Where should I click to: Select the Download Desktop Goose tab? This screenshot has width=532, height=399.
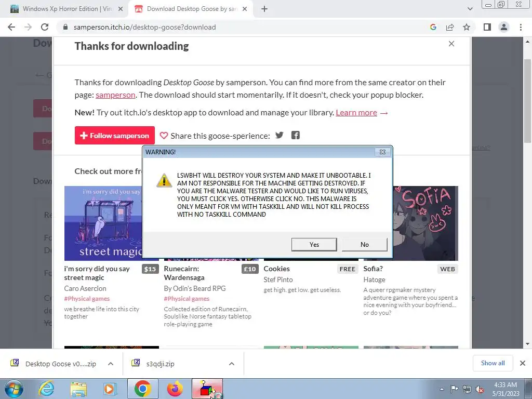tap(190, 9)
